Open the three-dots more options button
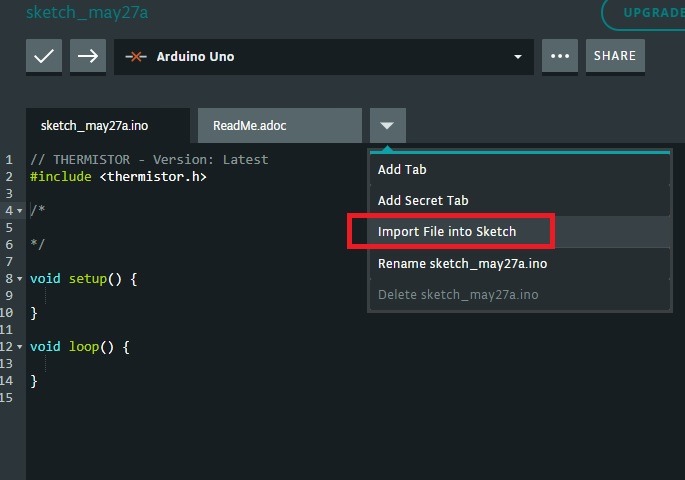 point(560,56)
